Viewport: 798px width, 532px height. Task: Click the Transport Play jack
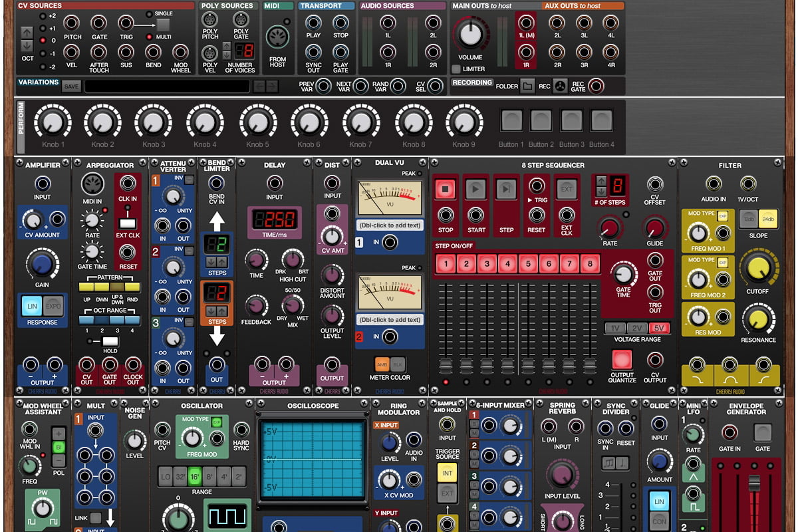(x=313, y=23)
